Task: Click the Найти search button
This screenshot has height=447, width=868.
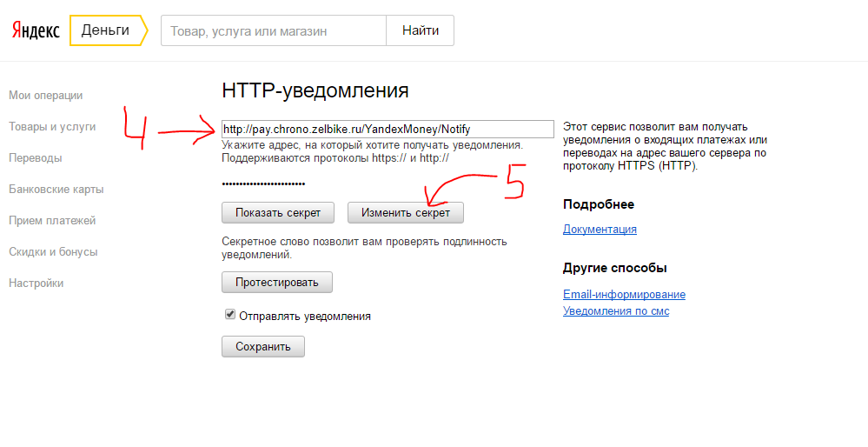Action: (421, 30)
